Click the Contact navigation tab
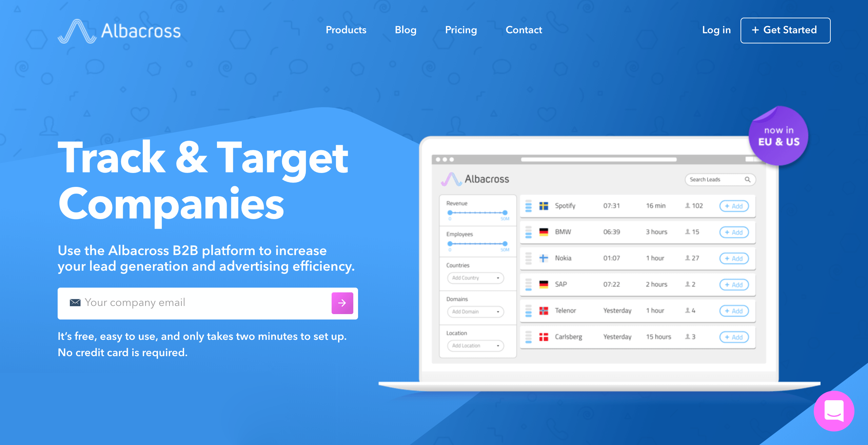This screenshot has height=445, width=868. (522, 30)
